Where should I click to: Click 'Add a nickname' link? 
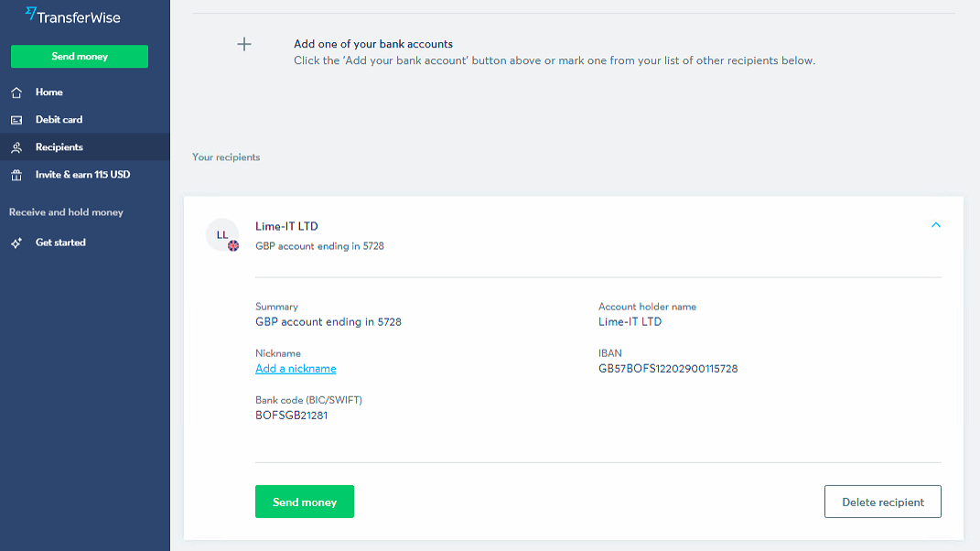pyautogui.click(x=296, y=368)
